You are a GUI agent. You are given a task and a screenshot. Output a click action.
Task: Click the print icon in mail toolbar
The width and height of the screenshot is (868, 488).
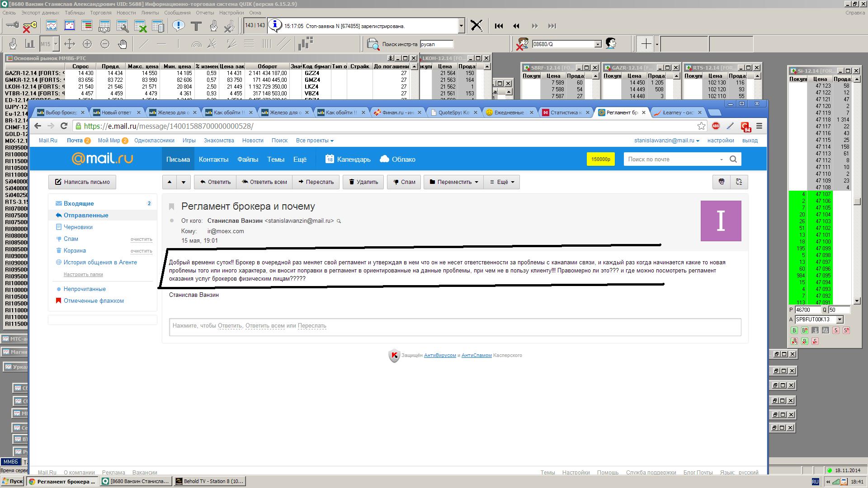click(722, 182)
